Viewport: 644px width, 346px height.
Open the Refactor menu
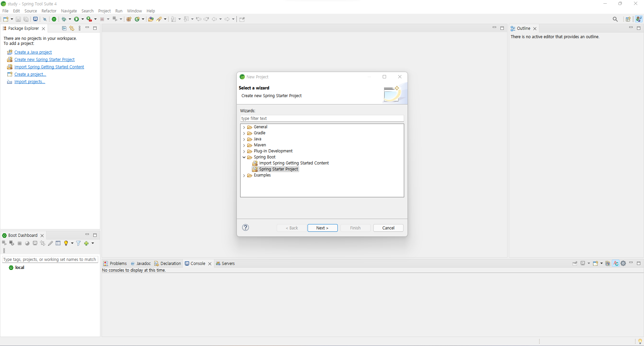coord(49,11)
